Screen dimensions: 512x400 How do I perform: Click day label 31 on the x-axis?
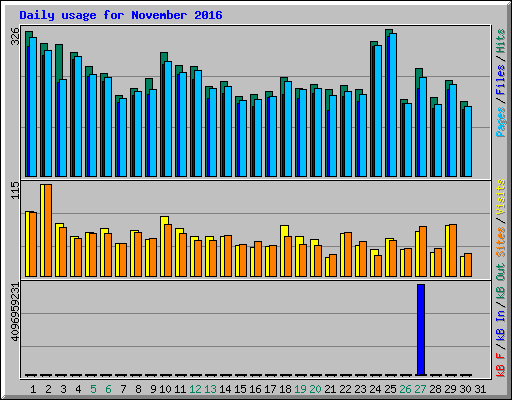pos(480,389)
